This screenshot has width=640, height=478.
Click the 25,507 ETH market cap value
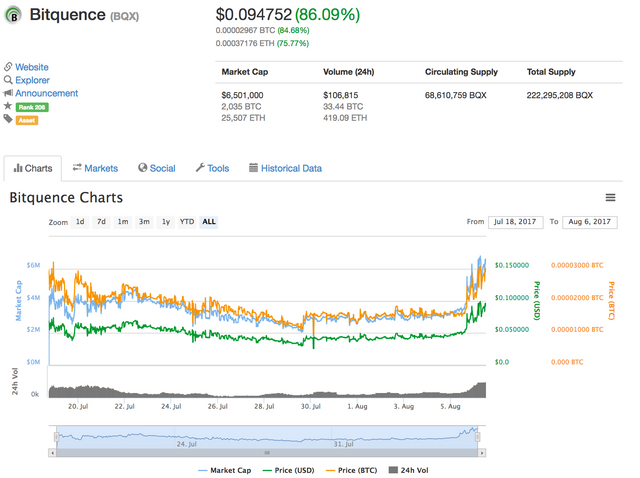(x=243, y=118)
